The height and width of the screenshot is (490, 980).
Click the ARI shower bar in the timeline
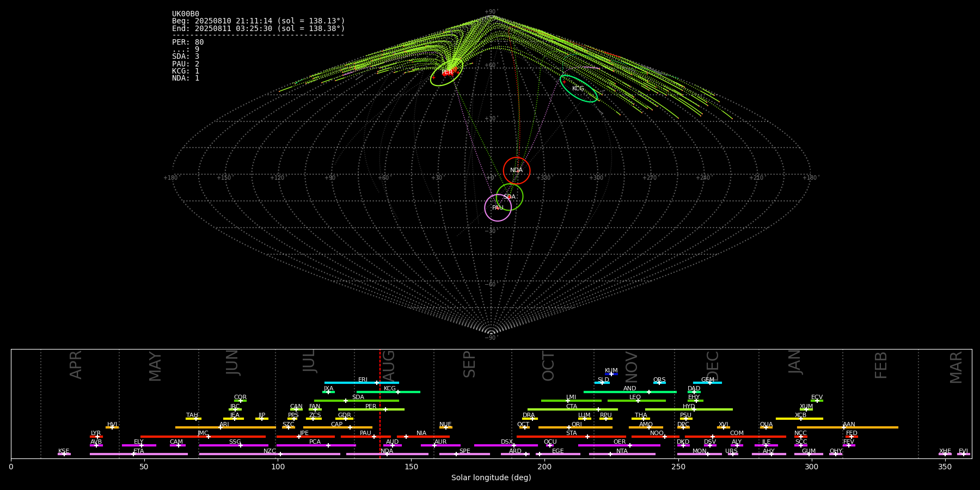pyautogui.click(x=225, y=427)
